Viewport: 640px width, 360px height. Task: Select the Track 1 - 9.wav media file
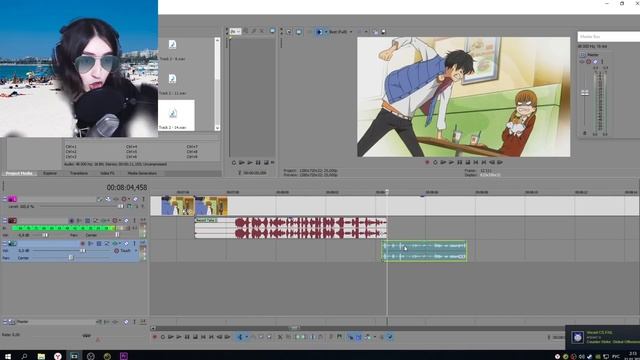coord(172,50)
